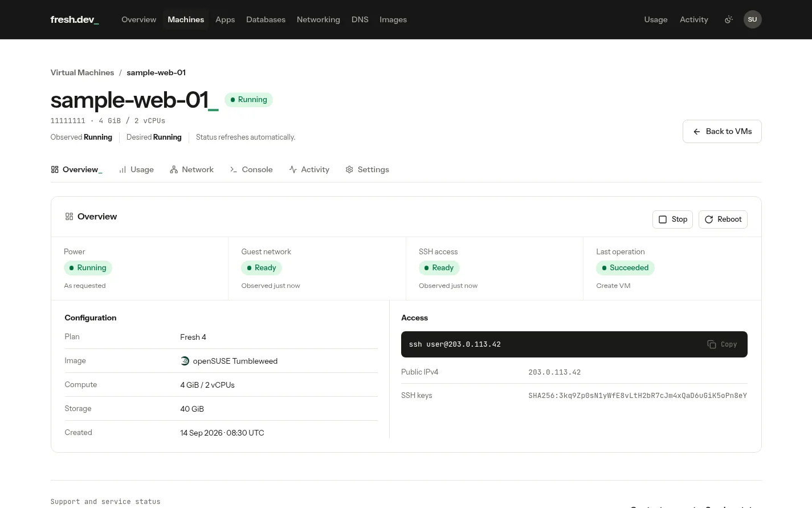Open Databases in top navigation
Screen dimensions: 812x508
pos(266,19)
